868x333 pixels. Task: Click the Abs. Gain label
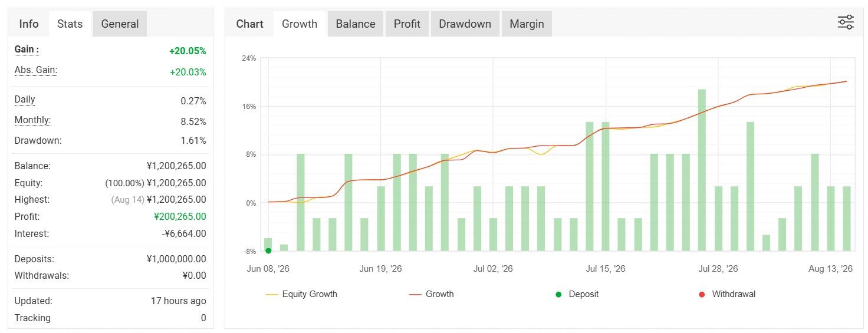click(x=36, y=70)
